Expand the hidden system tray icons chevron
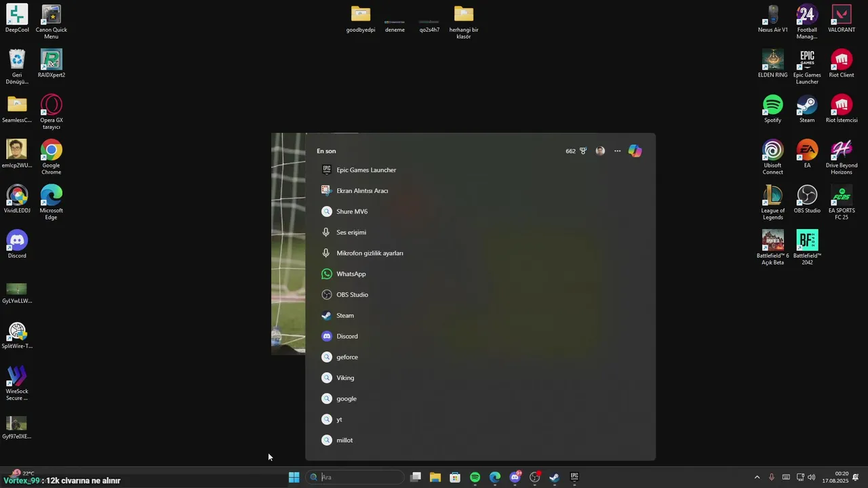868x488 pixels. pos(757,477)
